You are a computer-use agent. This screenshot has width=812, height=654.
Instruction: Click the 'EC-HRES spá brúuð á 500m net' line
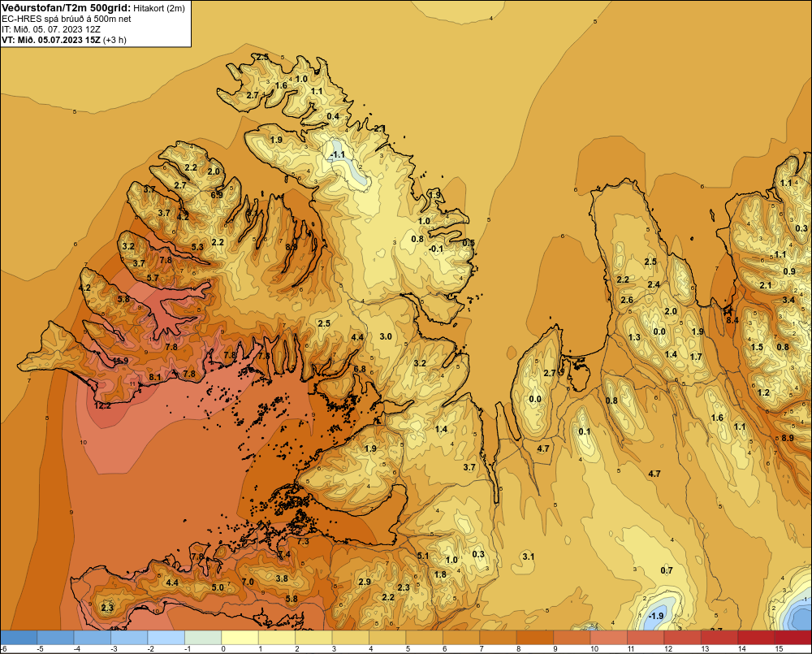coord(67,19)
